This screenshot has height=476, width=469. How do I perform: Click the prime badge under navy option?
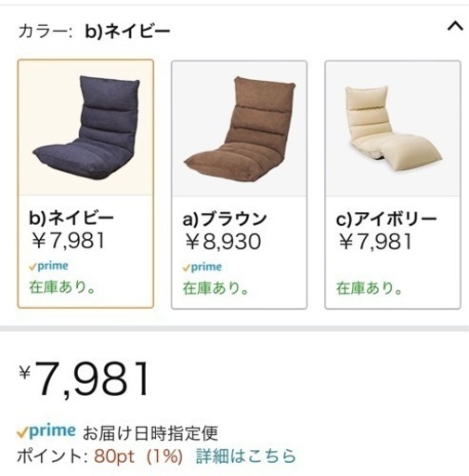point(48,266)
